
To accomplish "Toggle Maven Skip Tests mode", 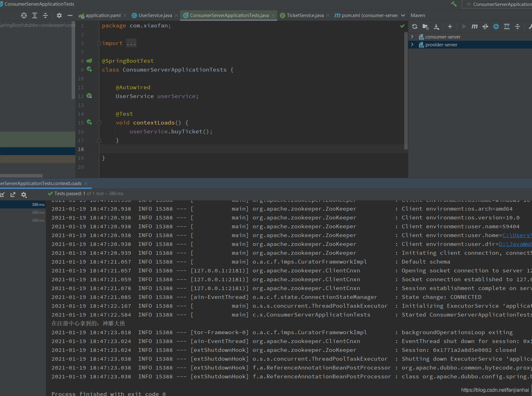I will point(485,26).
